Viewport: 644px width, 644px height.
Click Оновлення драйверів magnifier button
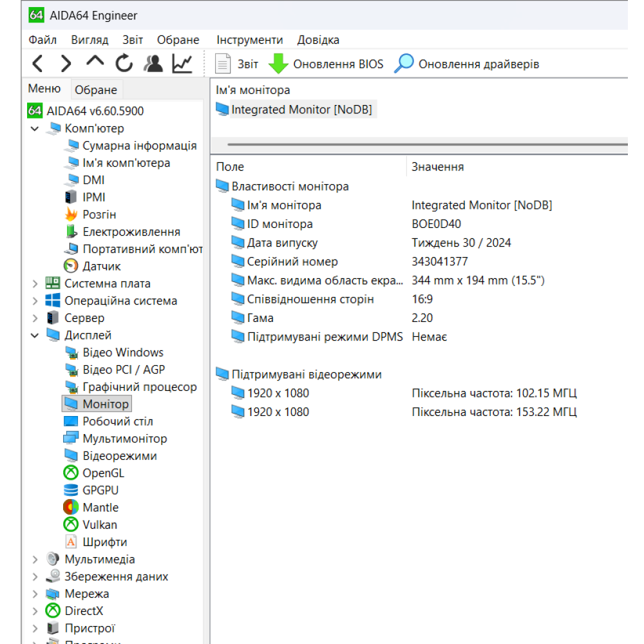click(466, 64)
